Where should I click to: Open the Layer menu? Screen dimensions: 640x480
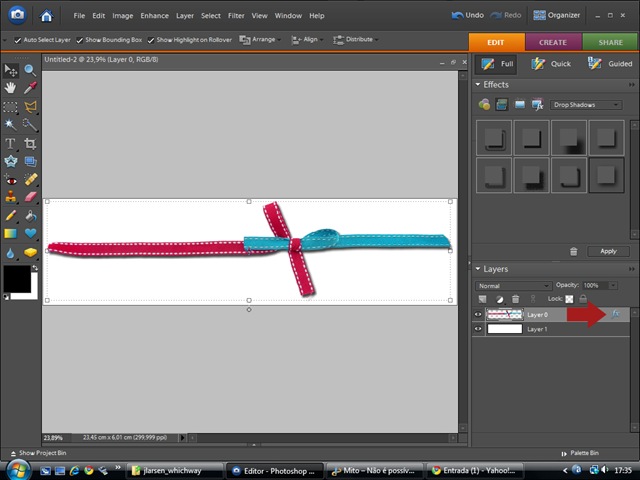tap(185, 16)
